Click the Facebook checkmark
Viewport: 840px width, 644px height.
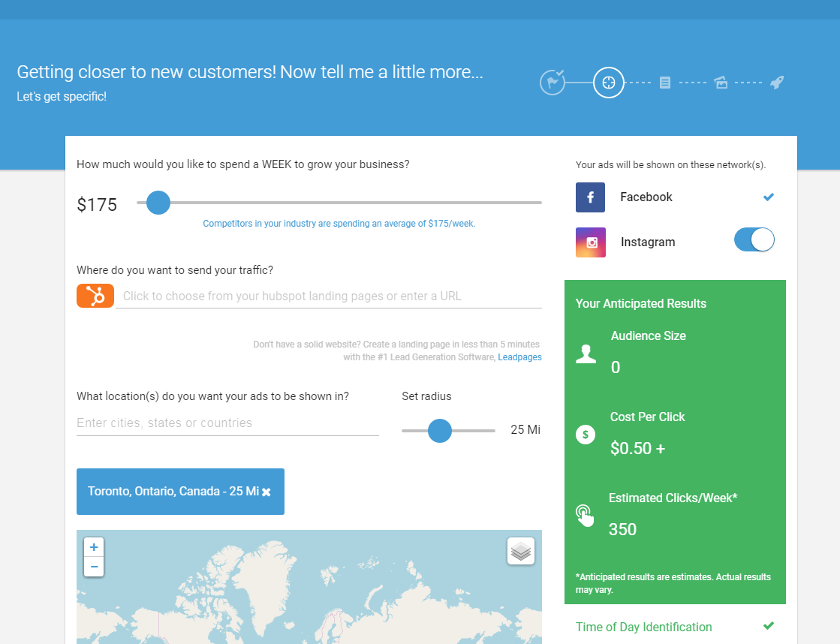click(x=768, y=197)
